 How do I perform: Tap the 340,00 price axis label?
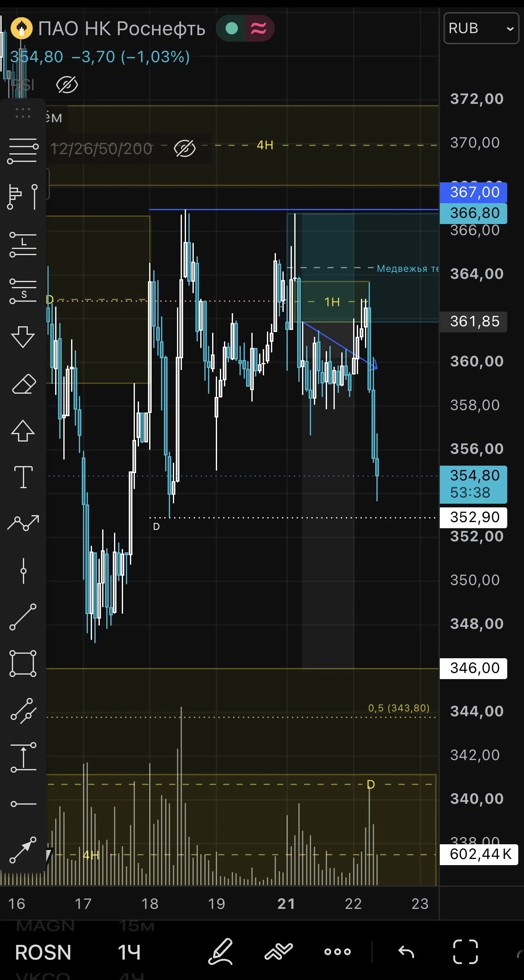477,799
